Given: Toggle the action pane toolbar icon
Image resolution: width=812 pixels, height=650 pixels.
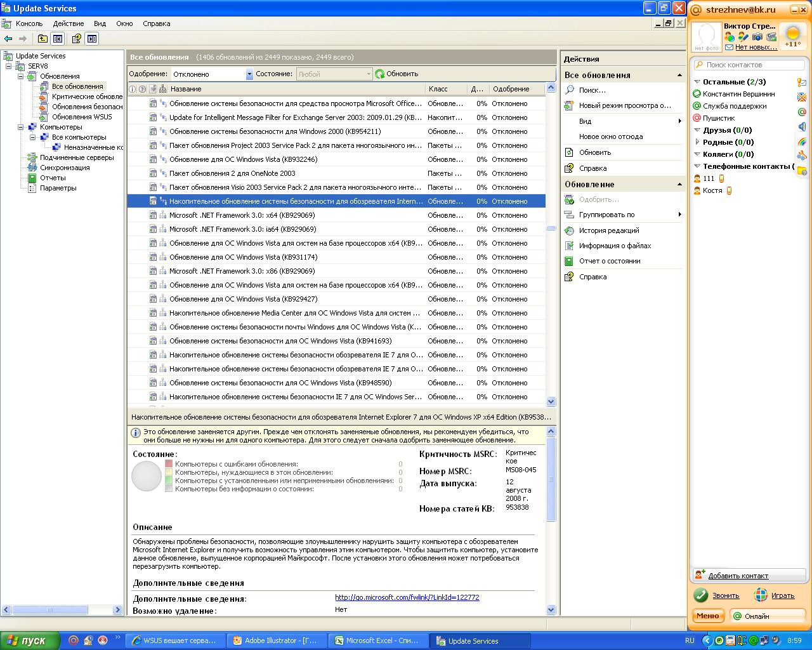Looking at the screenshot, I should click(92, 39).
